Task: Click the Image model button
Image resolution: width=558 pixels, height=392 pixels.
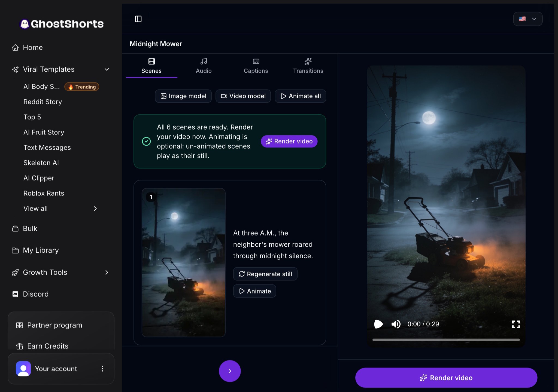Action: click(183, 96)
